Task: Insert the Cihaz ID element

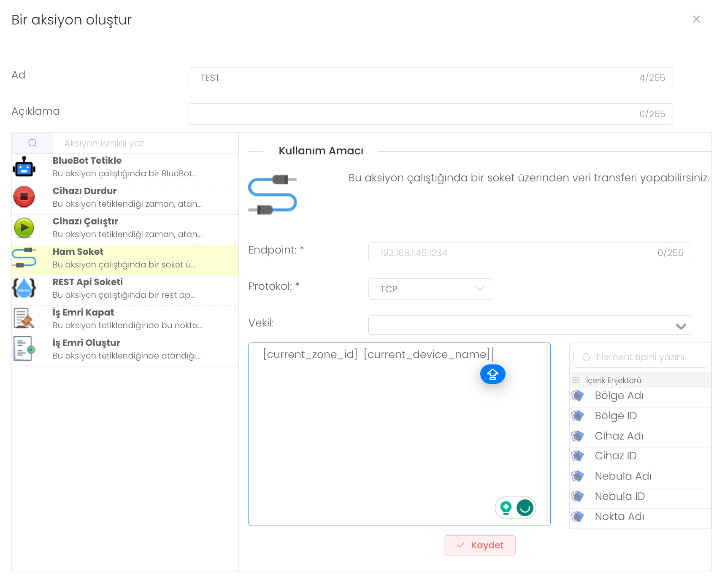Action: (615, 456)
